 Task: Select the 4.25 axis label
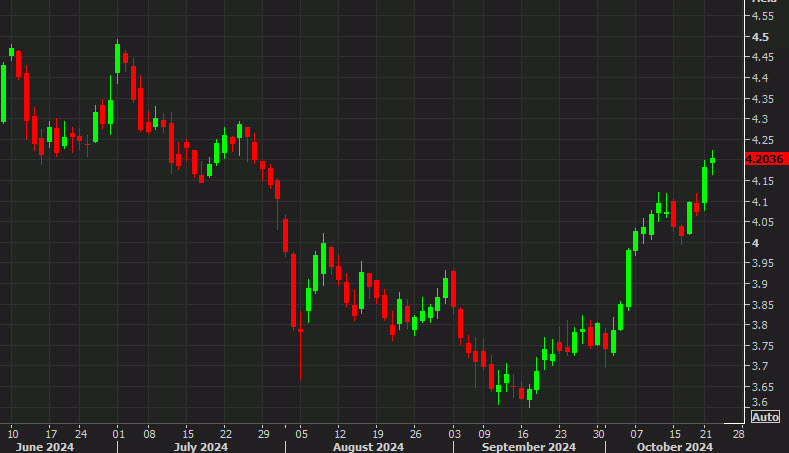click(x=762, y=140)
